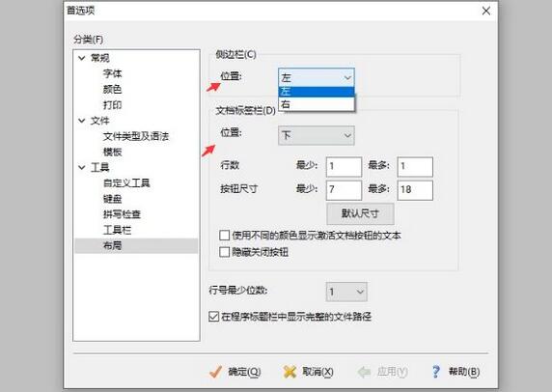
Task: Collapse the 常规 tree category
Action: click(x=82, y=58)
